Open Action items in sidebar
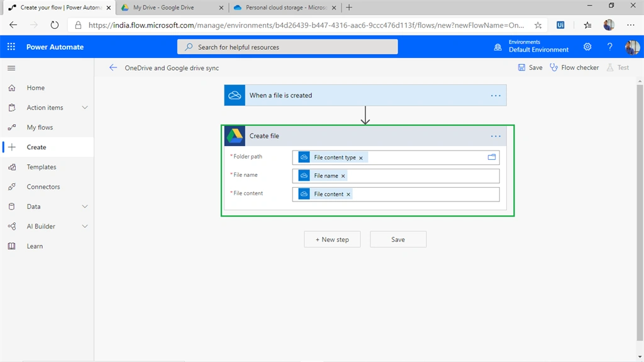Viewport: 644px width, 362px height. (45, 108)
